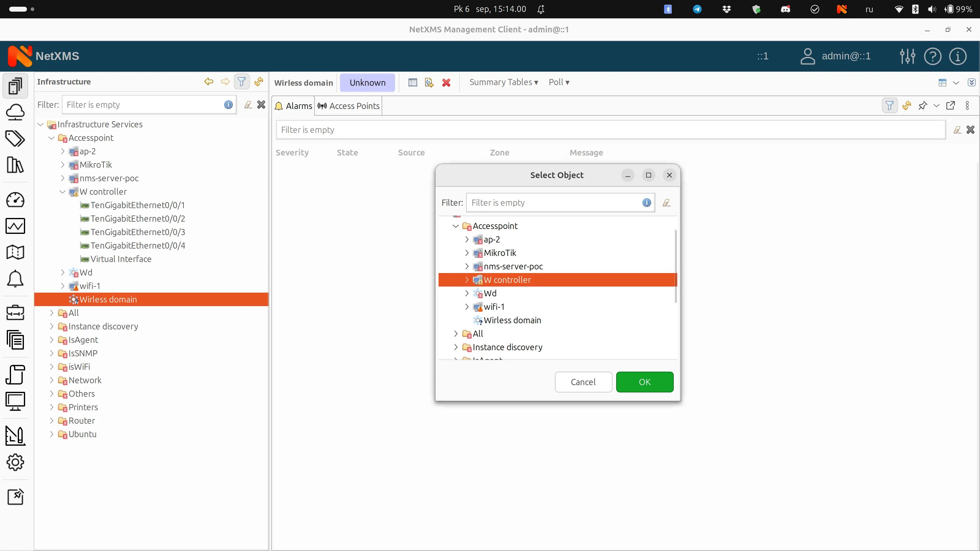
Task: Click the Filter field in Select Object dialog
Action: (552, 202)
